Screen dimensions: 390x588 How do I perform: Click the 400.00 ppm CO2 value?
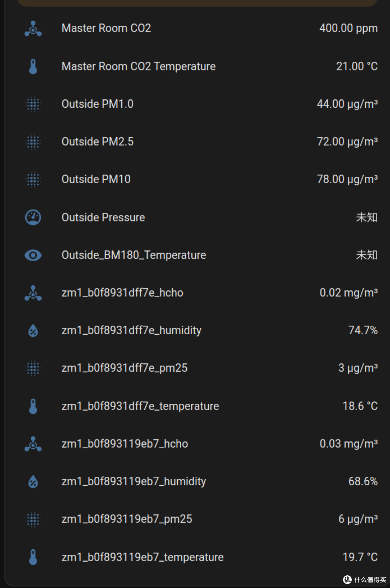tap(348, 29)
